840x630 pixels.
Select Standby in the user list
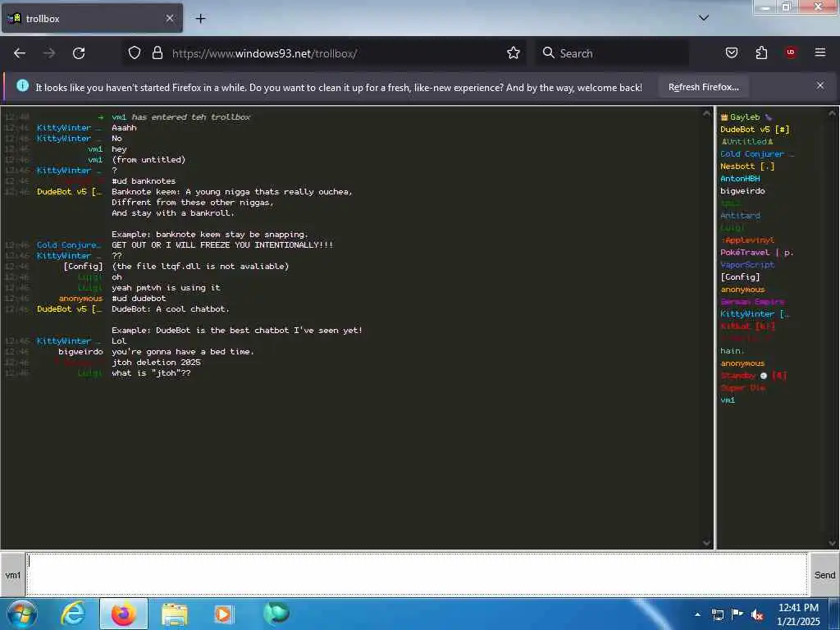(753, 376)
